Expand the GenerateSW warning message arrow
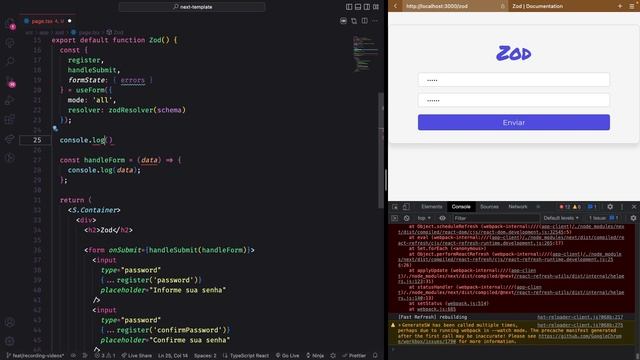 point(400,325)
